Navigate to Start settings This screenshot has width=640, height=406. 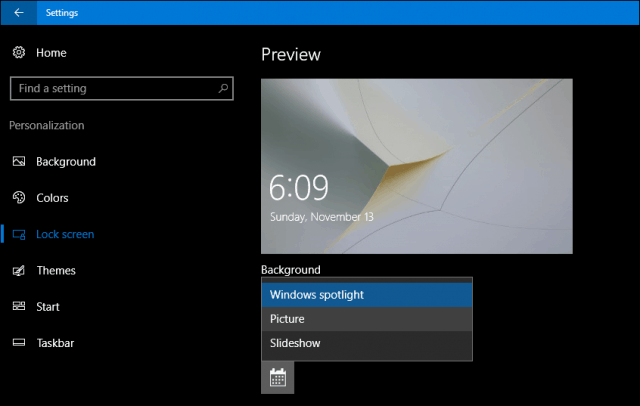[x=48, y=307]
